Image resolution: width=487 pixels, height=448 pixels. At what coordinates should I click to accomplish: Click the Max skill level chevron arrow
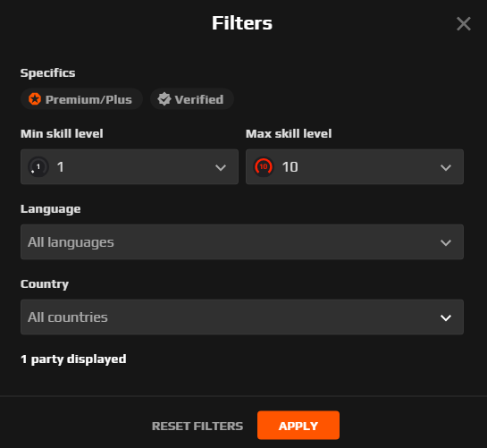point(446,167)
